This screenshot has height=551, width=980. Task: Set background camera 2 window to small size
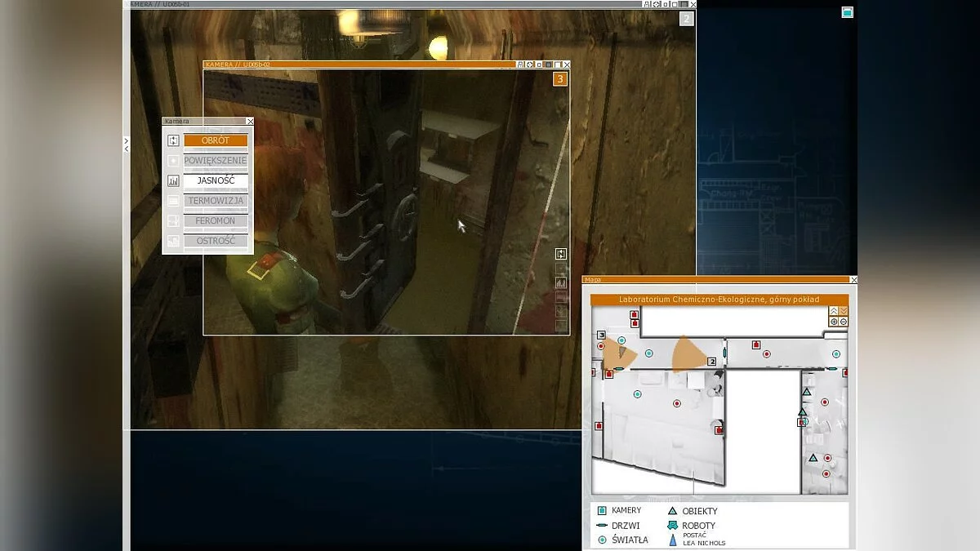click(666, 4)
